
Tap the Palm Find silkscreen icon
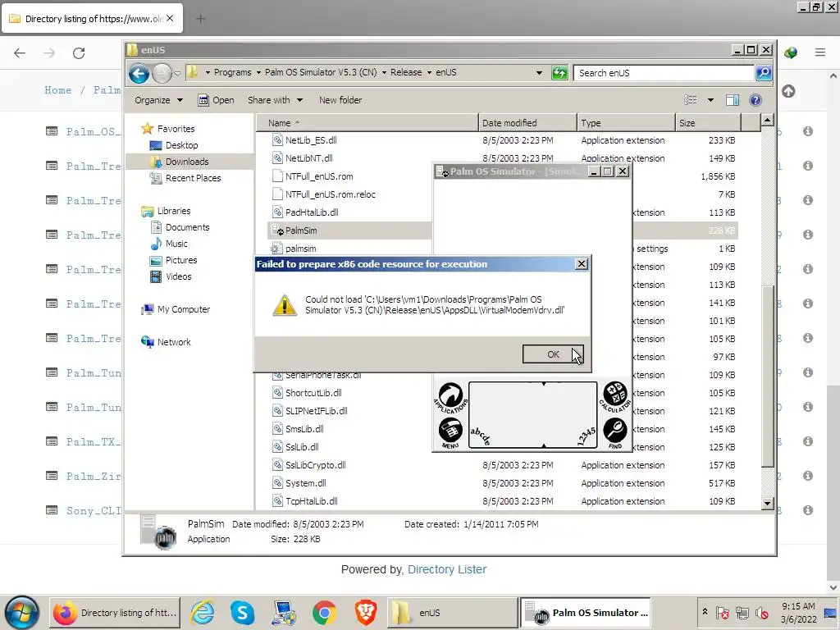[x=615, y=433]
